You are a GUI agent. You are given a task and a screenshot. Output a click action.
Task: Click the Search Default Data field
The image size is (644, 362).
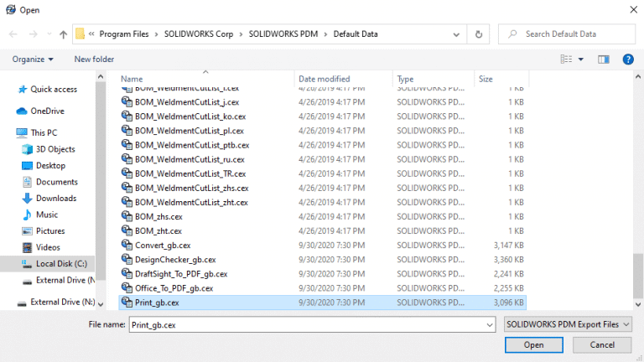pyautogui.click(x=567, y=34)
